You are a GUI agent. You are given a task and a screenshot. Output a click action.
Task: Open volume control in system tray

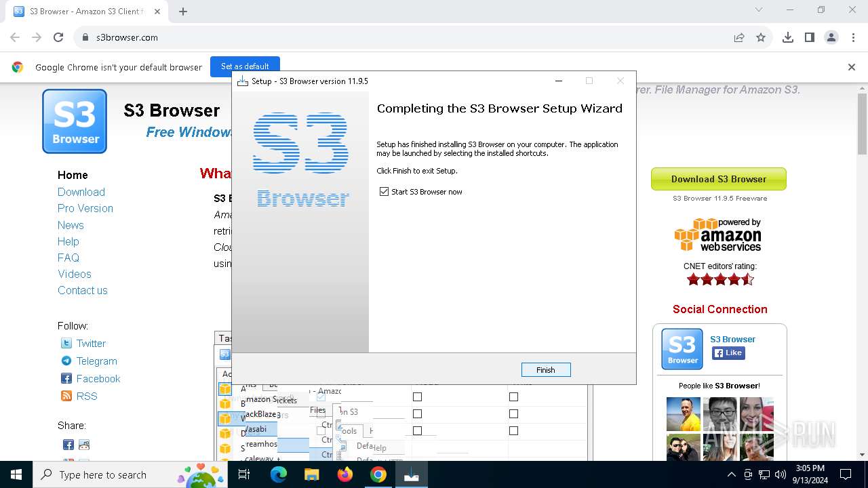[781, 474]
